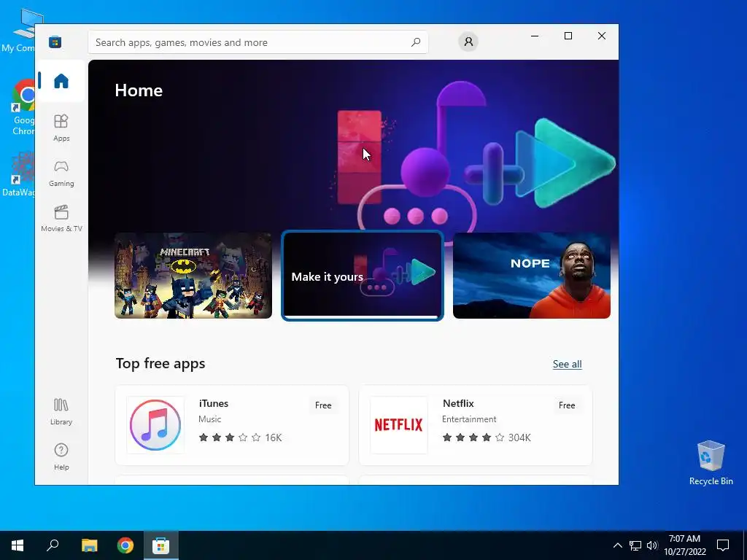The height and width of the screenshot is (560, 747).
Task: Open taskbar search magnifier
Action: click(53, 545)
